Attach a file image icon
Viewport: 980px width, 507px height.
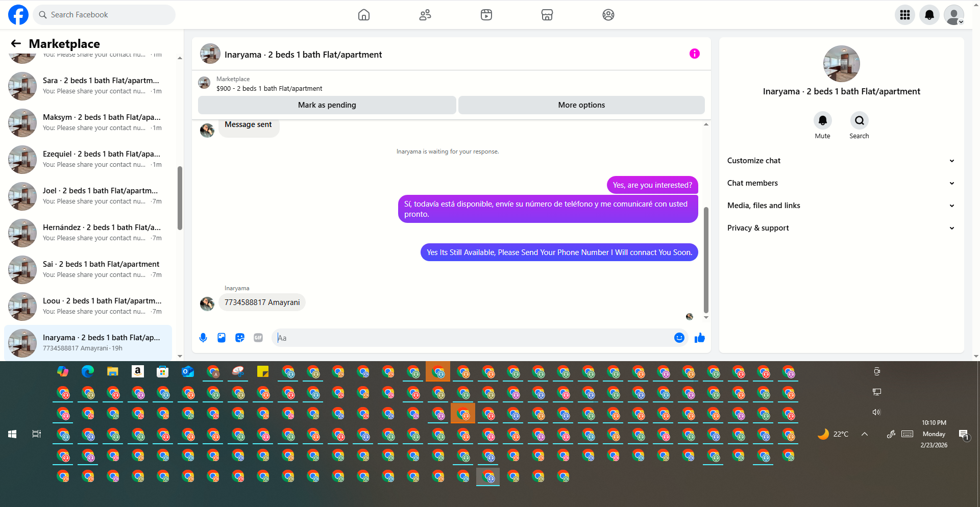pos(222,338)
